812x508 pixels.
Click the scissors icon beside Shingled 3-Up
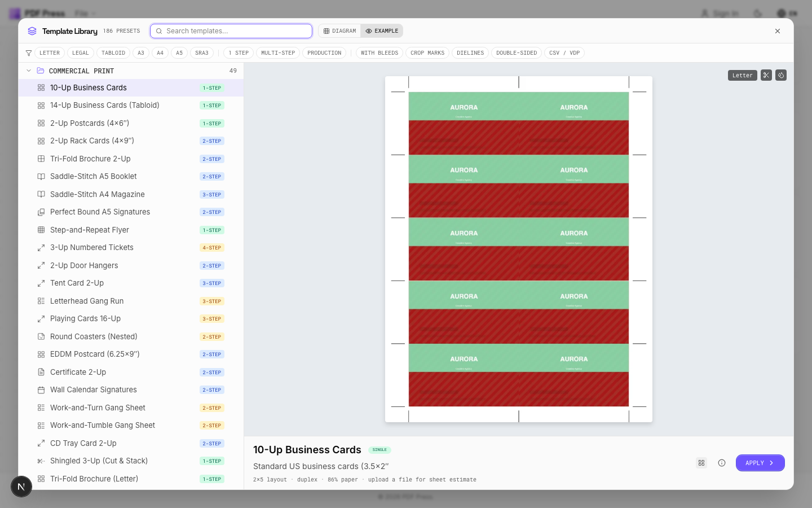click(41, 461)
